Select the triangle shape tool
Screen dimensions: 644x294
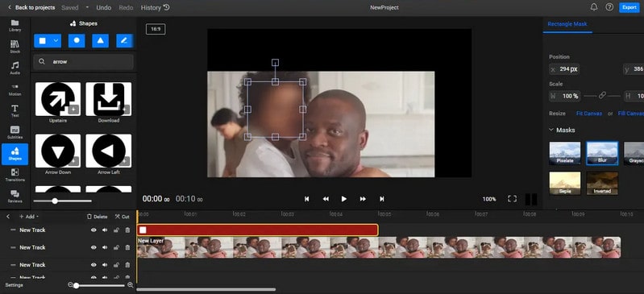(100, 40)
